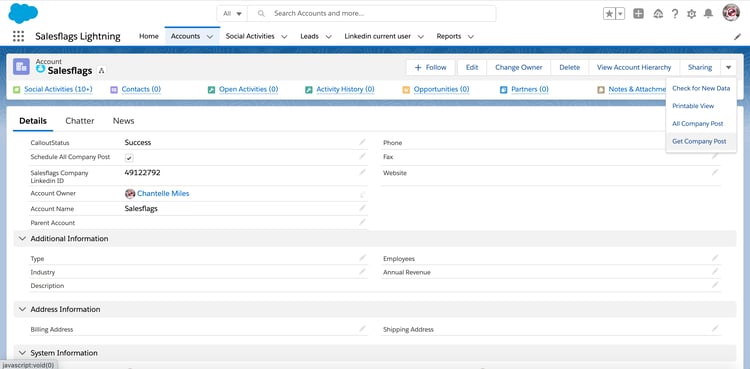The width and height of the screenshot is (750, 369).
Task: Open the Setup gear icon
Action: 691,14
